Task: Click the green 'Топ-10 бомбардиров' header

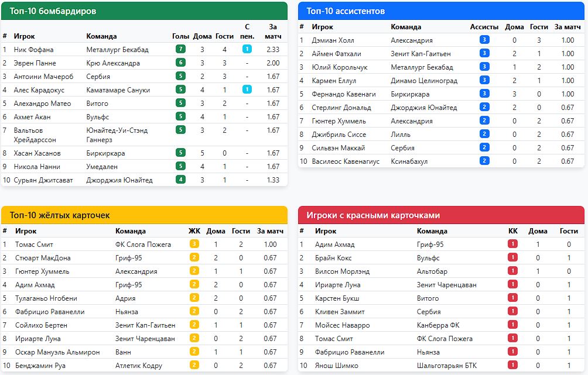Action: 144,11
